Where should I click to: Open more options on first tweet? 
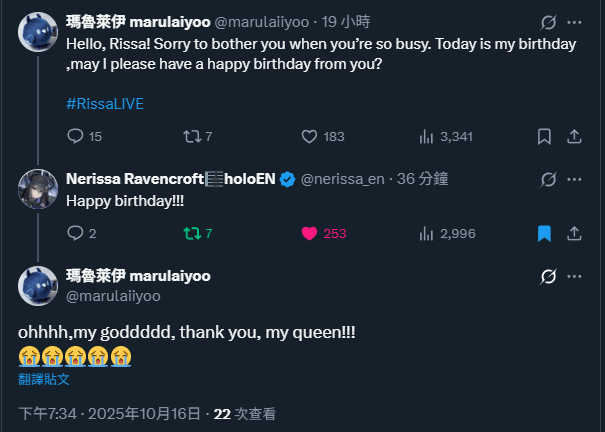[574, 21]
